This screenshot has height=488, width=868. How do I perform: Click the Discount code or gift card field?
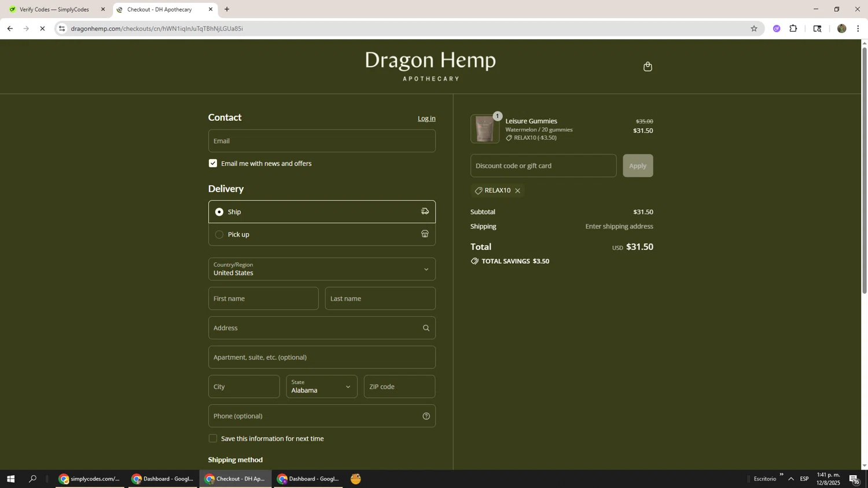click(543, 165)
